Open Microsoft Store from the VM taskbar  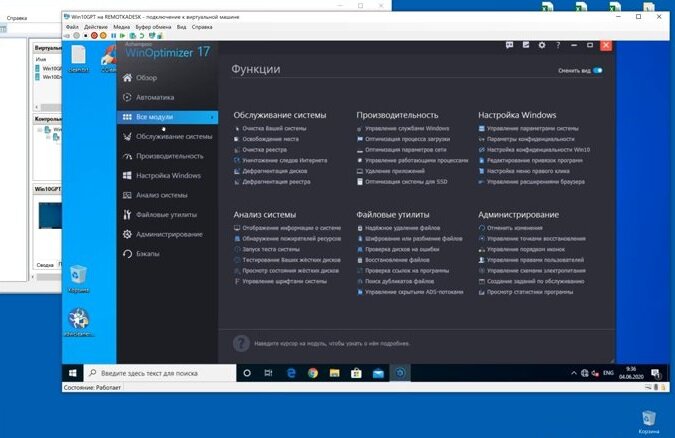[356, 373]
